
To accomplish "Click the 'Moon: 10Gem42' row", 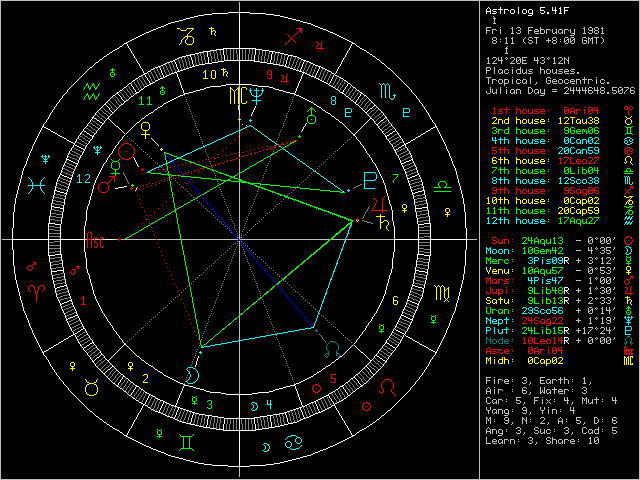I will (560, 251).
